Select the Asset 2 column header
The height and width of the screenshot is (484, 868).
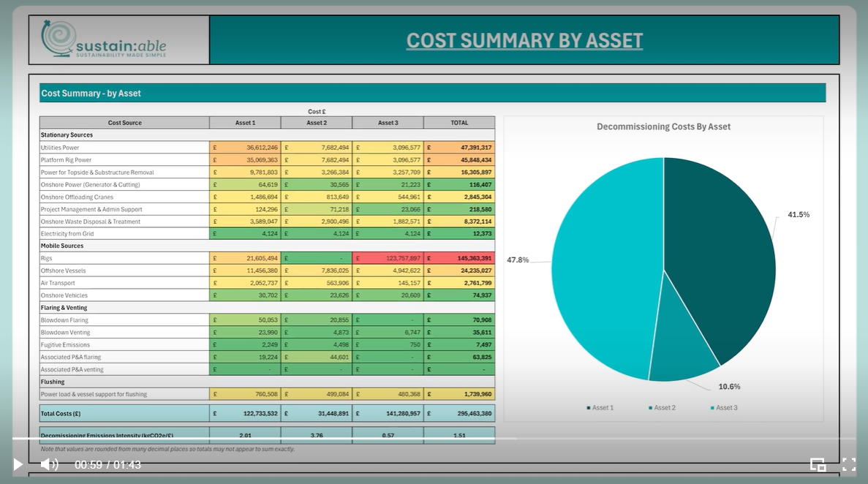point(317,122)
